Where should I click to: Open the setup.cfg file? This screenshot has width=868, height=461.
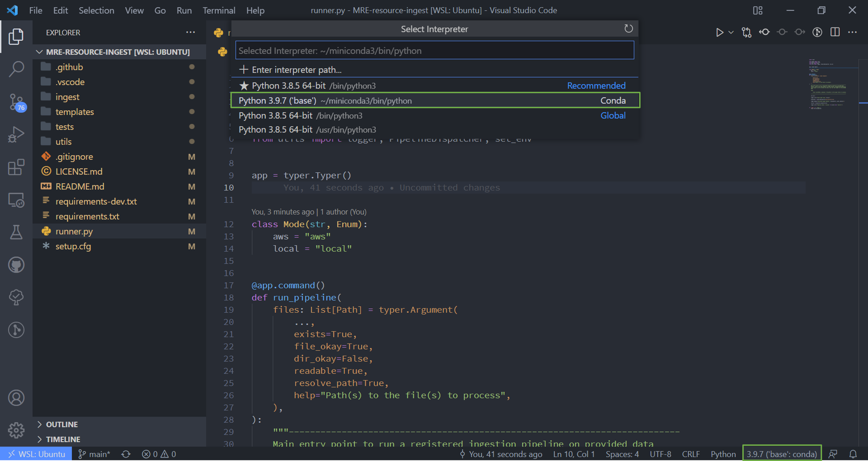coord(119,246)
